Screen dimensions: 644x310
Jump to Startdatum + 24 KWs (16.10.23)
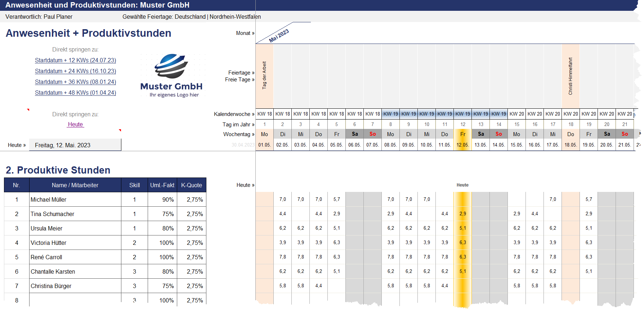tap(75, 71)
